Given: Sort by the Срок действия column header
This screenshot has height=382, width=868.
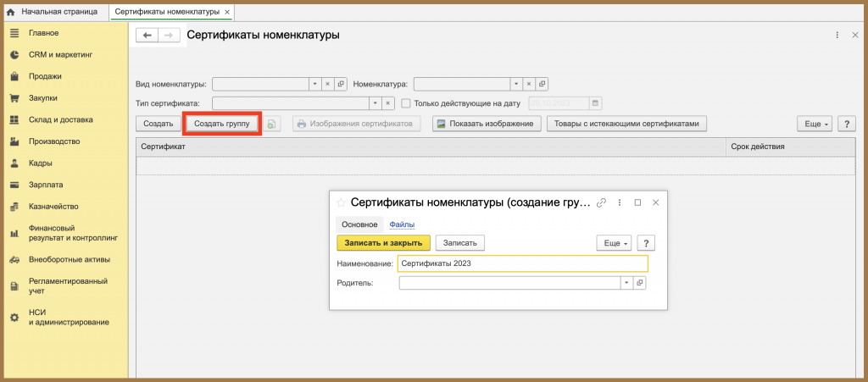Looking at the screenshot, I should [x=791, y=147].
